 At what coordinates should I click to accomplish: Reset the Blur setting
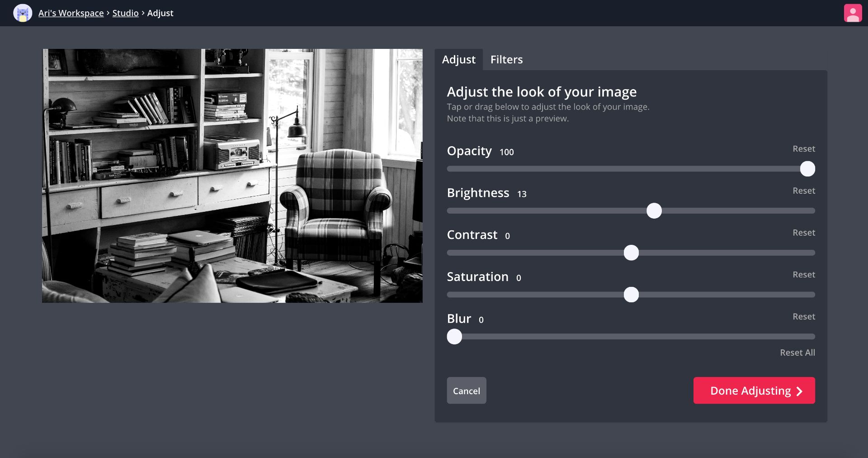click(803, 317)
